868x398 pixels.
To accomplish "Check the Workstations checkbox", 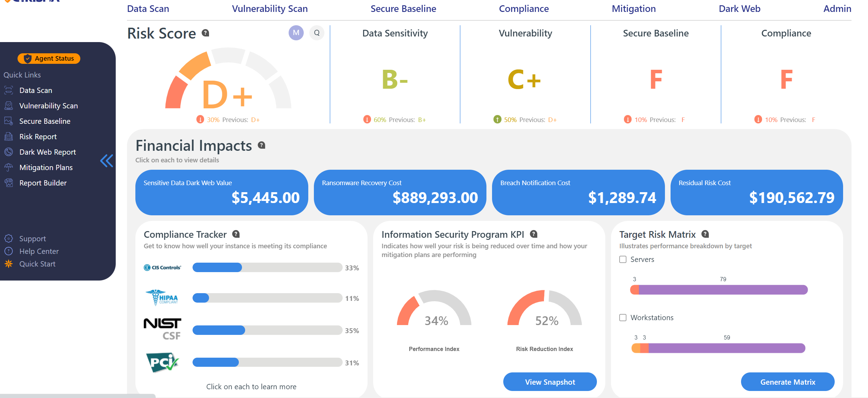I will point(623,318).
